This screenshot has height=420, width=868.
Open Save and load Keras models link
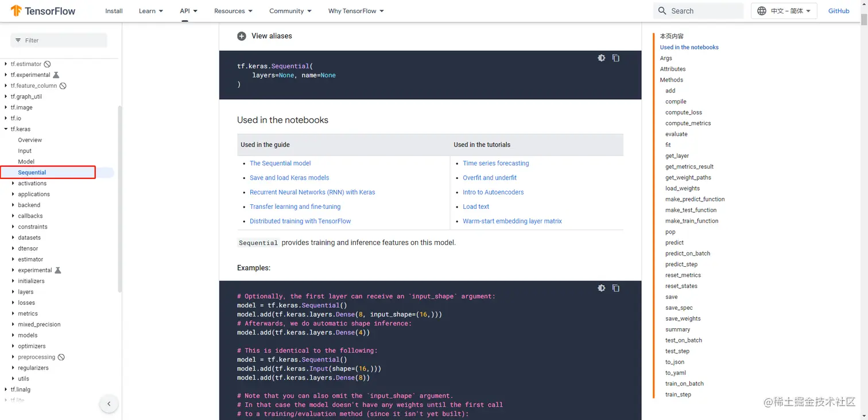[289, 178]
